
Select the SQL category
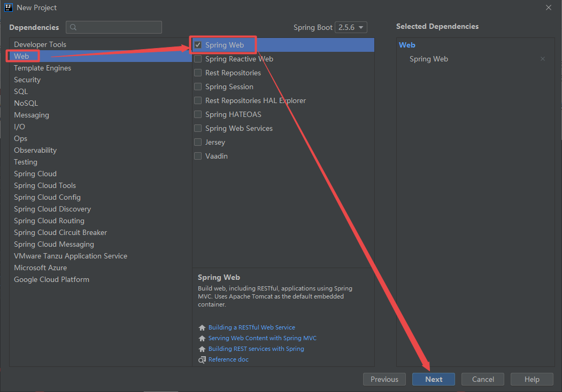tap(101, 92)
